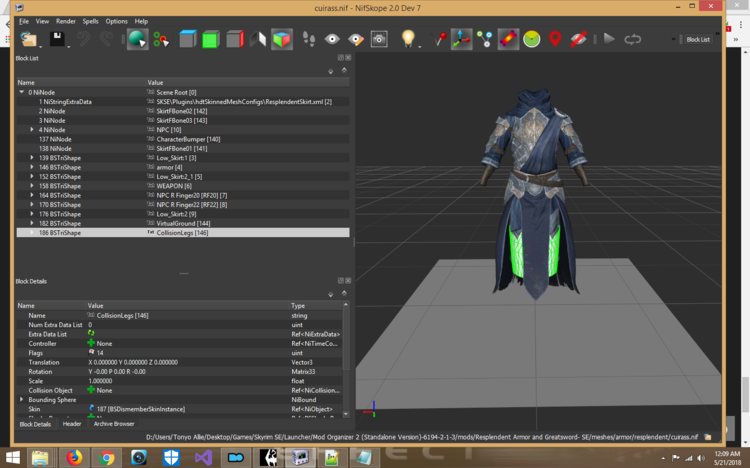
Task: Click the eye Perspective view icon
Action: (x=332, y=39)
